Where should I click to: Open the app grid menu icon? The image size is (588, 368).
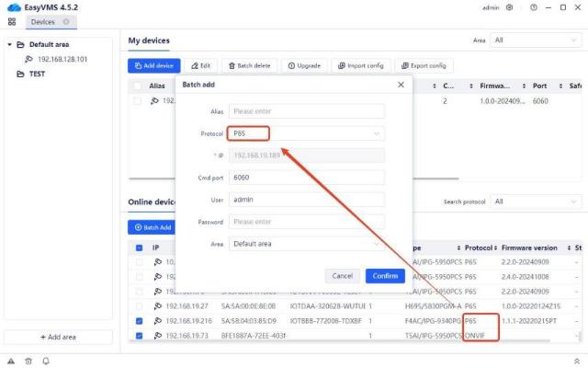[x=12, y=21]
